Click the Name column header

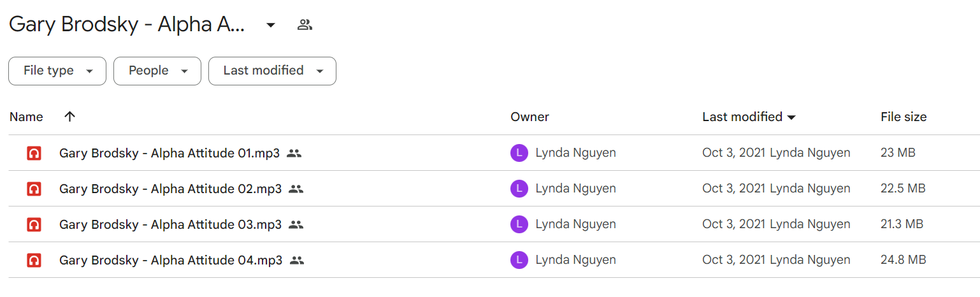click(26, 117)
